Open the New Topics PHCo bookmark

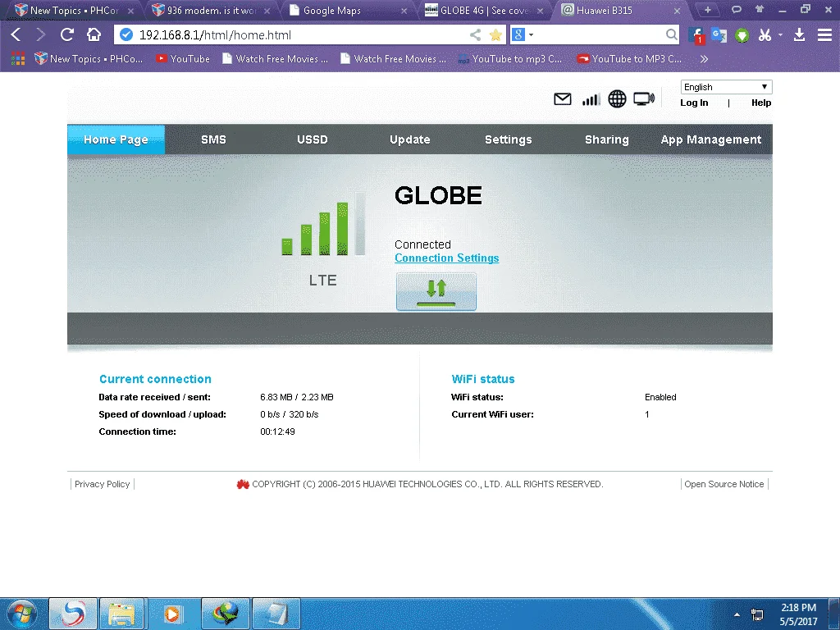[89, 59]
